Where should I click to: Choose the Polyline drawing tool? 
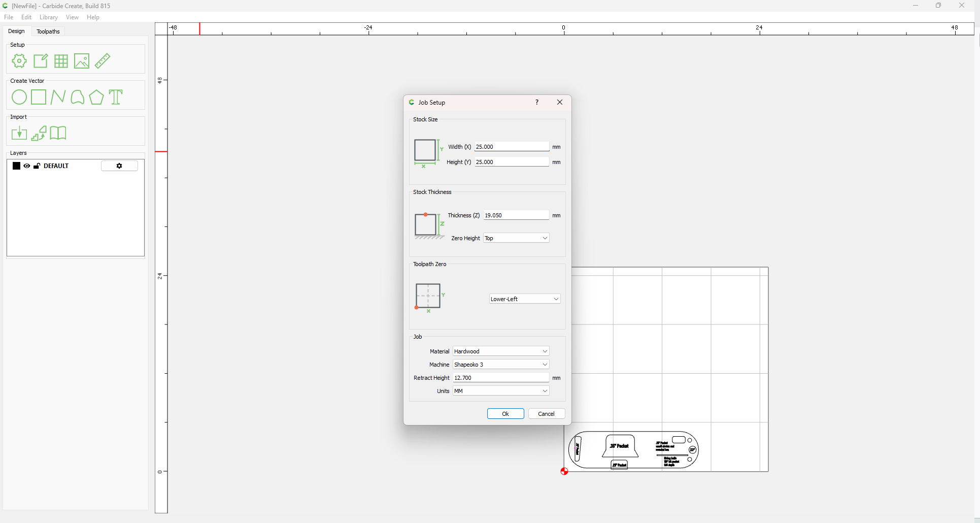58,97
